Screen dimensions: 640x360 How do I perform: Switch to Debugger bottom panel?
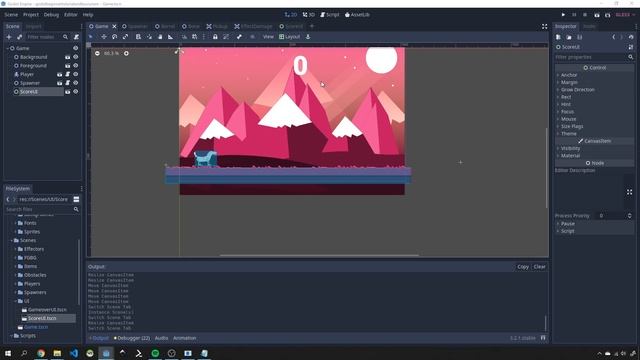coord(132,338)
